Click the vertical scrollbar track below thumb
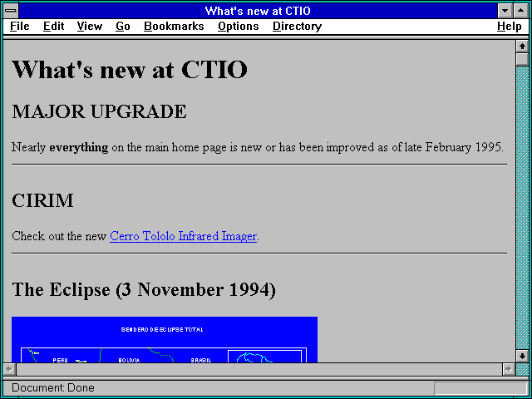532x399 pixels. click(522, 208)
